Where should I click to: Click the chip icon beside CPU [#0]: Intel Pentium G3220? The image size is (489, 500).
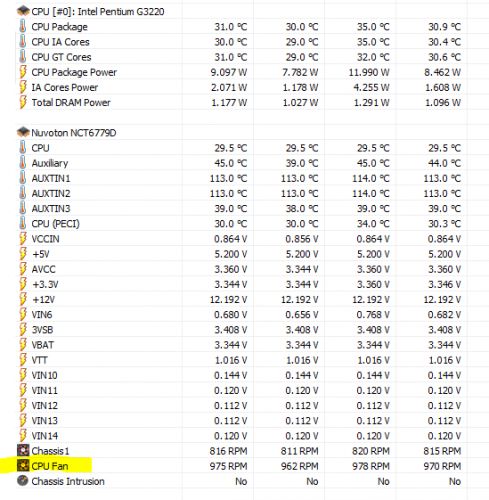point(23,11)
